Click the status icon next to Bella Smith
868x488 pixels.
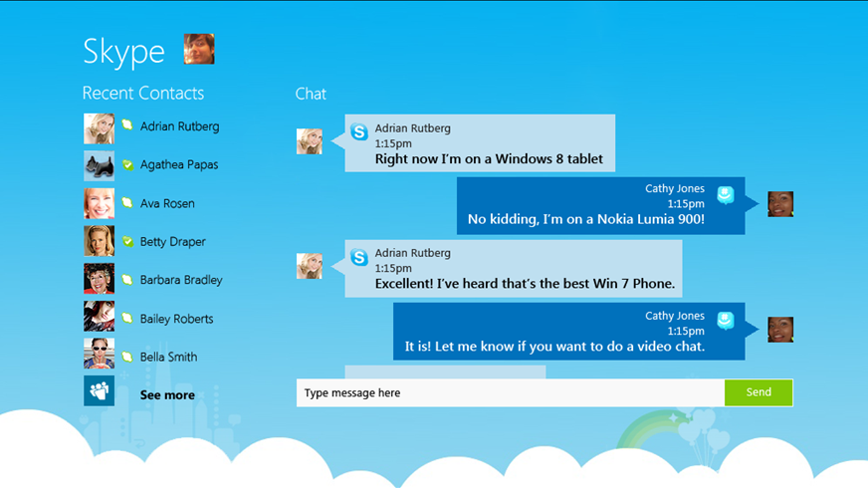click(x=127, y=357)
